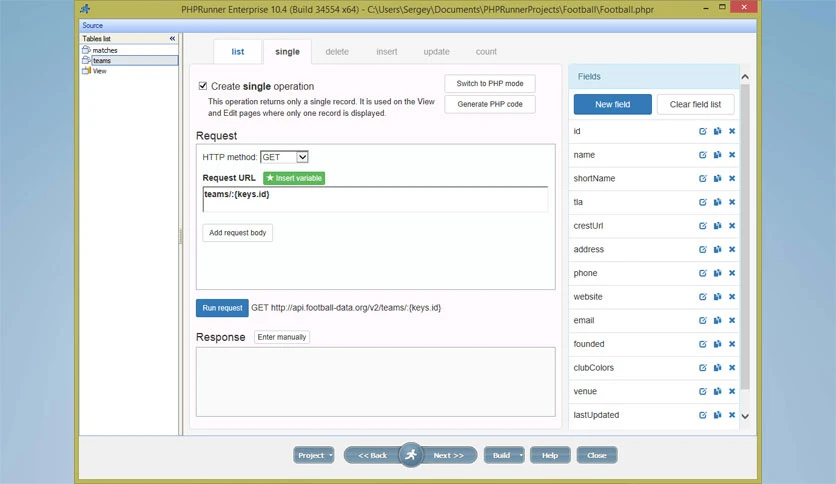
Task: Advance with the Next button
Action: coord(449,455)
